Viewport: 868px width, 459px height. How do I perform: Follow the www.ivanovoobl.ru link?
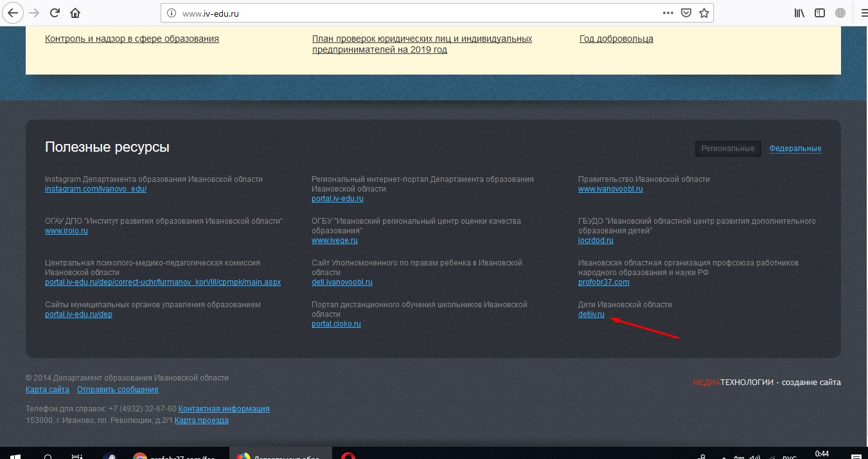[x=610, y=189]
